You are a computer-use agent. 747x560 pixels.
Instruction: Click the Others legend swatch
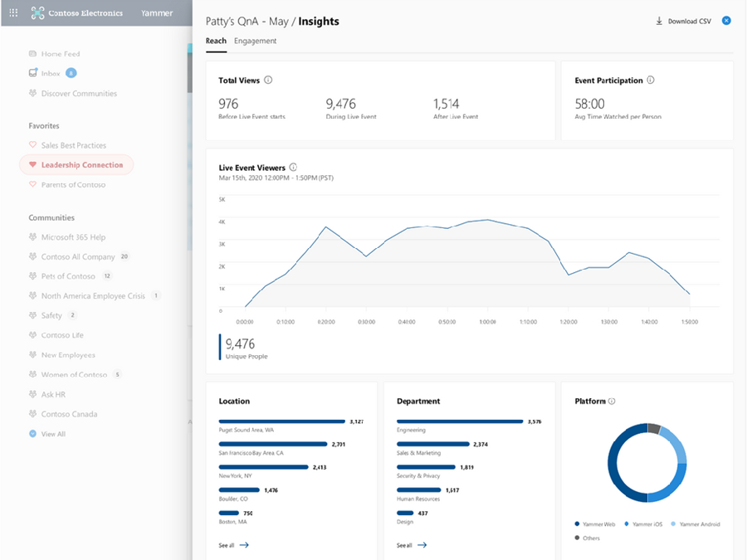click(x=577, y=538)
